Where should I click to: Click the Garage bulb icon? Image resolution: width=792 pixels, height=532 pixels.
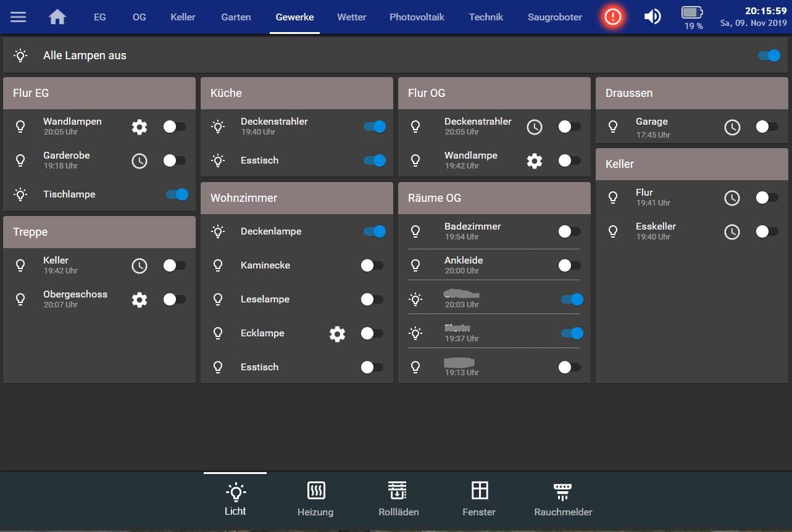[613, 127]
